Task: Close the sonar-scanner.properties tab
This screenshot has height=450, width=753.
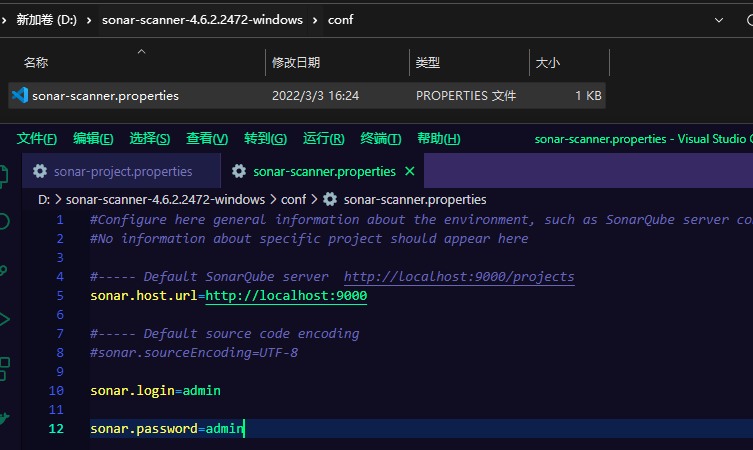Action: click(x=410, y=171)
